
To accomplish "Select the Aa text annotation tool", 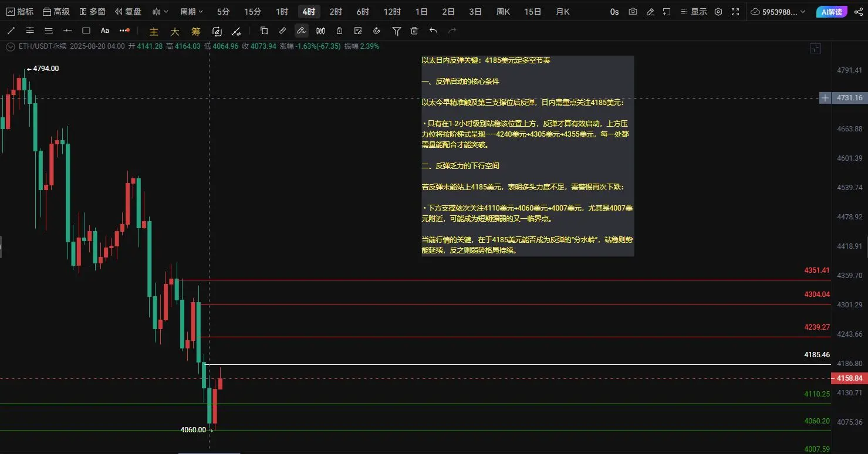I will click(105, 31).
